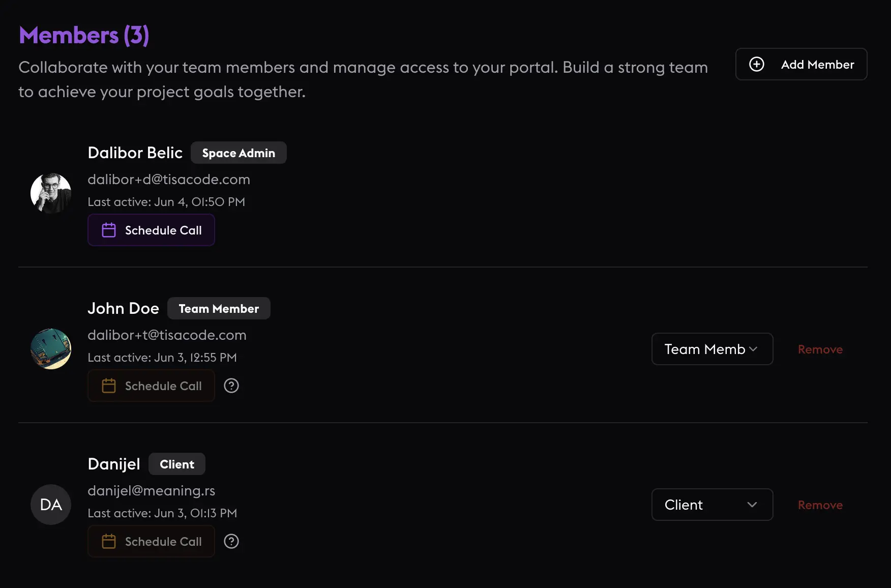The height and width of the screenshot is (588, 891).
Task: Click email dalibor+d@tisacode.com
Action: click(x=168, y=180)
